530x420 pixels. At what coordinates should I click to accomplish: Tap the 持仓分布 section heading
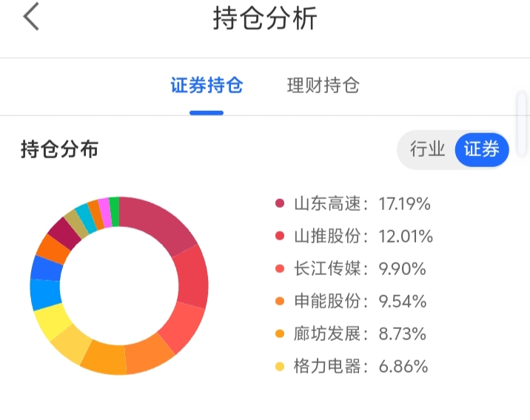59,149
